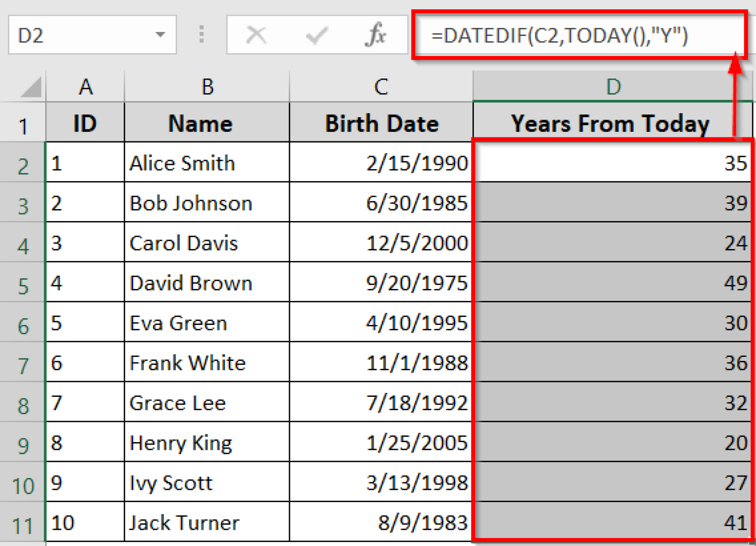Click the Select All corner triangle
This screenshot has height=546, width=756.
(31, 88)
